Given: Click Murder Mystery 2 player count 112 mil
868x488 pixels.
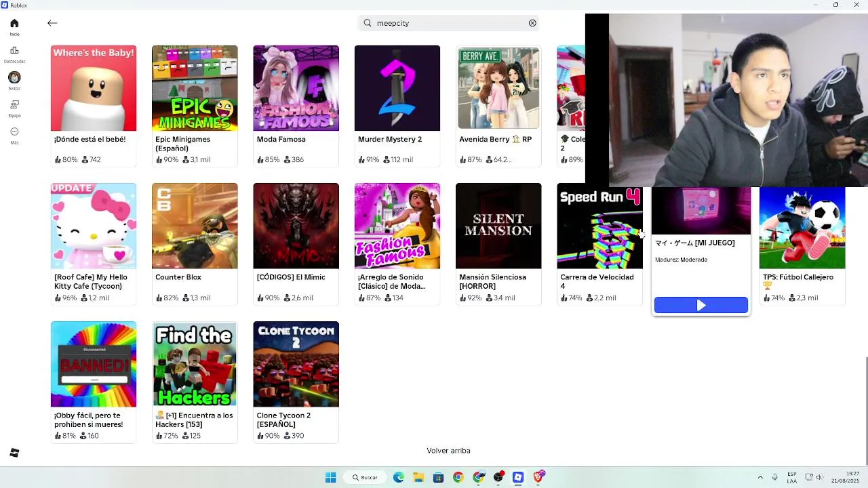Looking at the screenshot, I should [398, 160].
